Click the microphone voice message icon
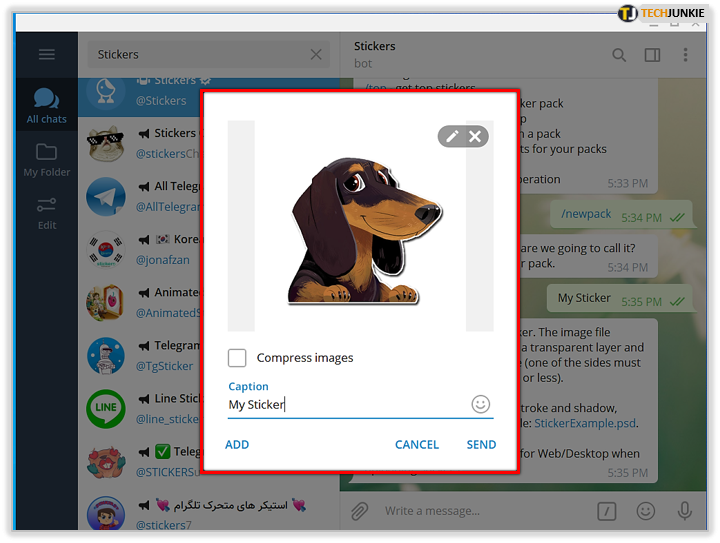This screenshot has height=543, width=720. click(685, 511)
